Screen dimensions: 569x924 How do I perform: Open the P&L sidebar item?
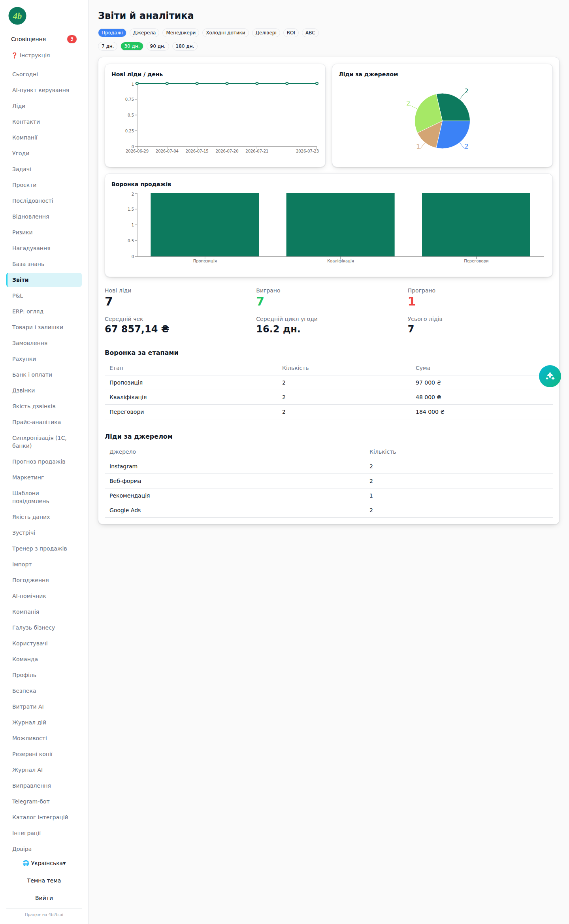pos(44,296)
